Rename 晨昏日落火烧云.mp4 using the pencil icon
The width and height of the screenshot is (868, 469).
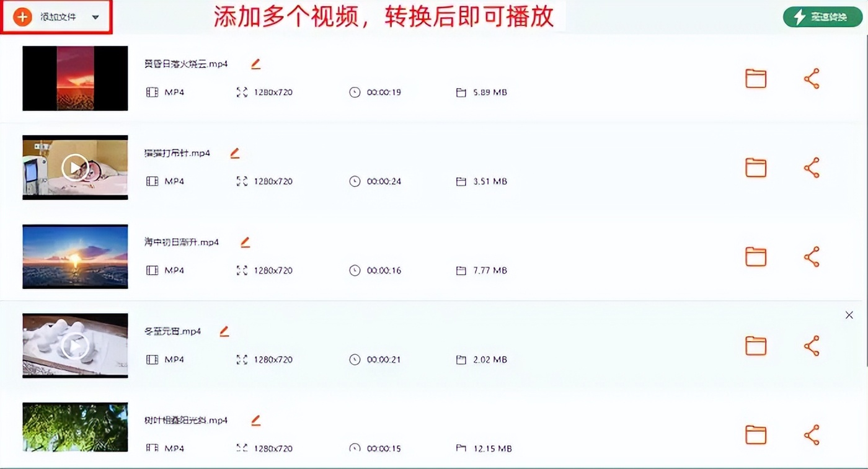point(255,63)
